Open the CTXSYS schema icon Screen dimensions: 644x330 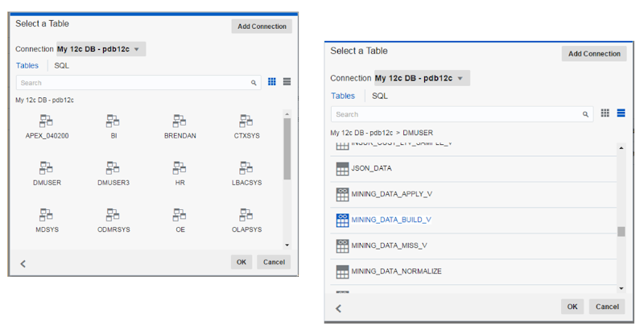[x=246, y=121]
